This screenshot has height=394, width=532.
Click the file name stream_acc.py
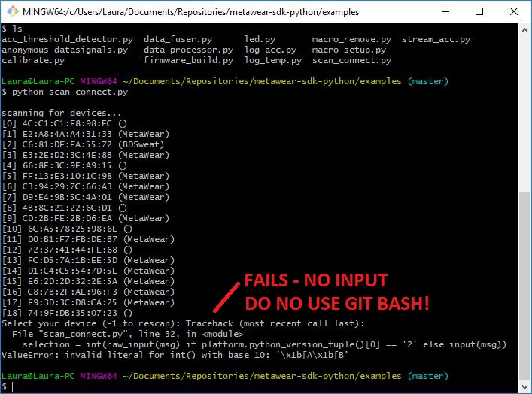pos(436,39)
